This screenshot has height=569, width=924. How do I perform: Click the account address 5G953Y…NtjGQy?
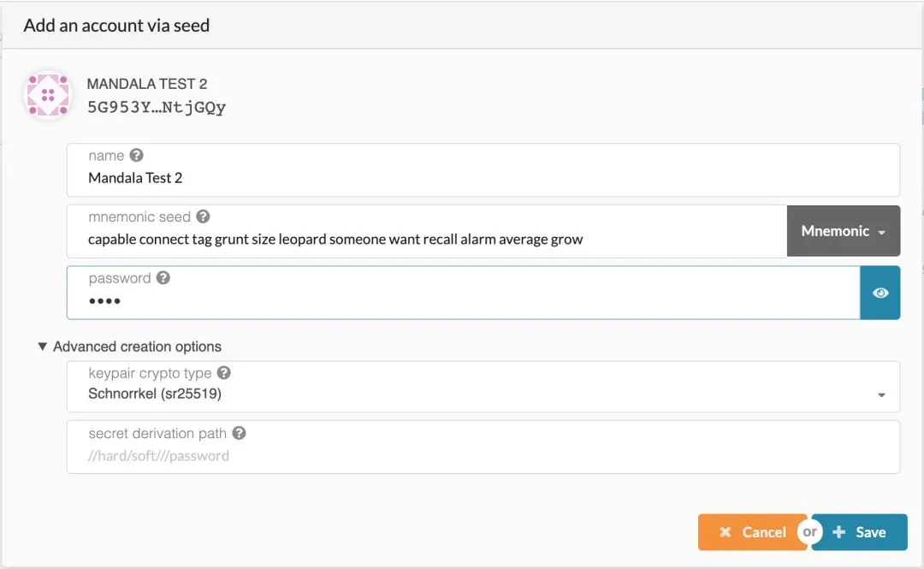(x=157, y=108)
